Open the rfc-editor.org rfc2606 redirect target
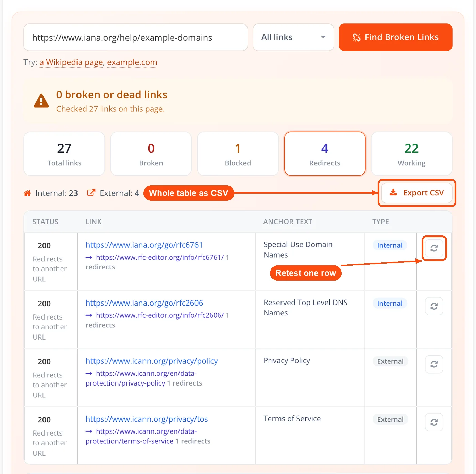Image resolution: width=476 pixels, height=474 pixels. click(160, 315)
